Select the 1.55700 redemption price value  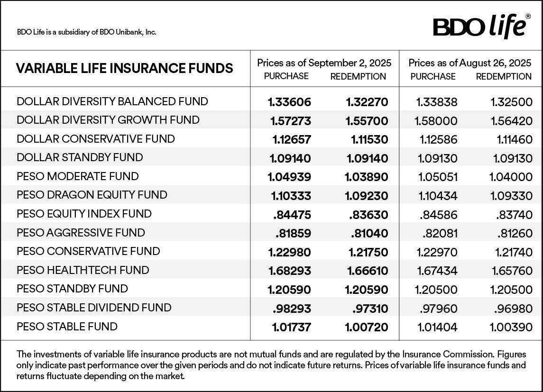click(367, 121)
